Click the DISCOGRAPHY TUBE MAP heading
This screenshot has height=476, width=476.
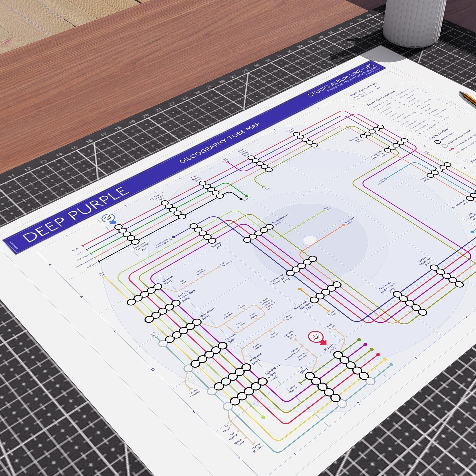pyautogui.click(x=219, y=143)
